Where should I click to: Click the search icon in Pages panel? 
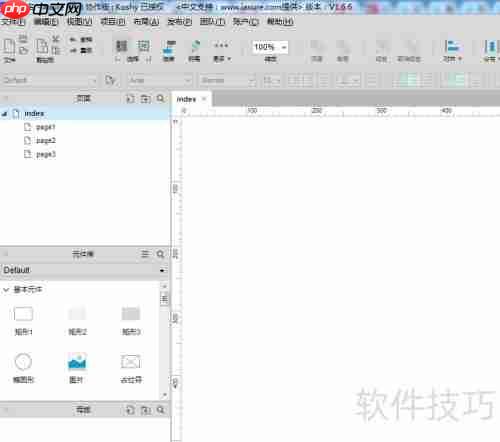(x=160, y=99)
